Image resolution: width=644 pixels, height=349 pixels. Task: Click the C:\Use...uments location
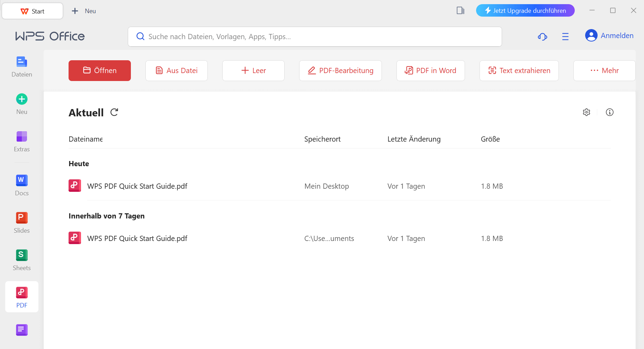[329, 239]
